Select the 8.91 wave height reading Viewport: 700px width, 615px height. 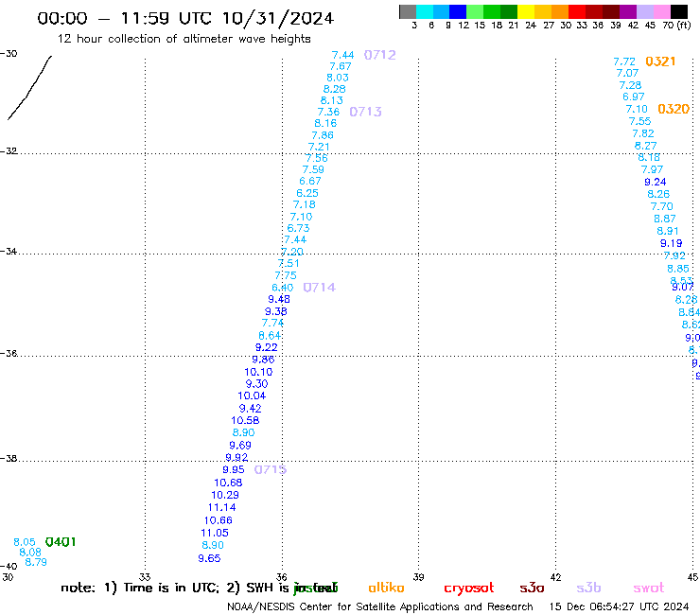point(668,231)
